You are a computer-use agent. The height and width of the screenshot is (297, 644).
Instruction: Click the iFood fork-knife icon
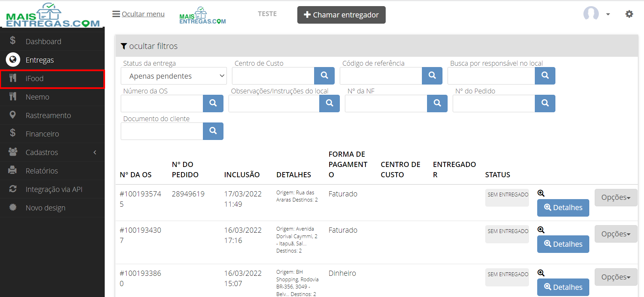[x=13, y=78]
